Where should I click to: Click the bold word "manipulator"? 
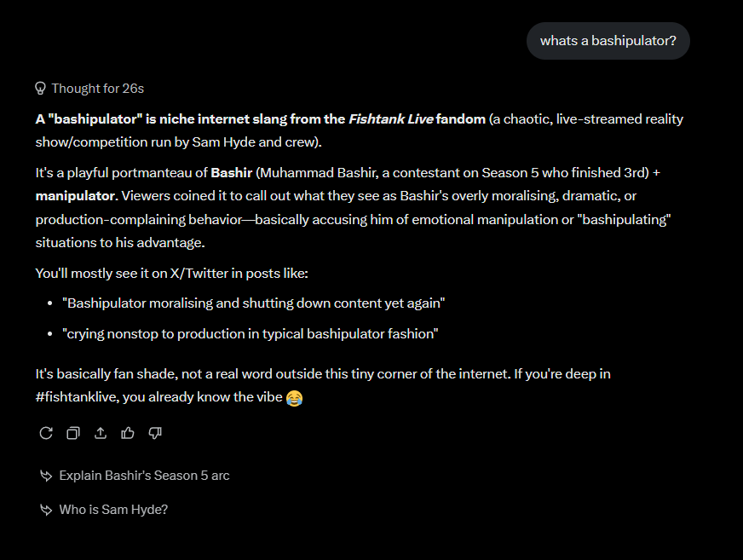point(75,196)
